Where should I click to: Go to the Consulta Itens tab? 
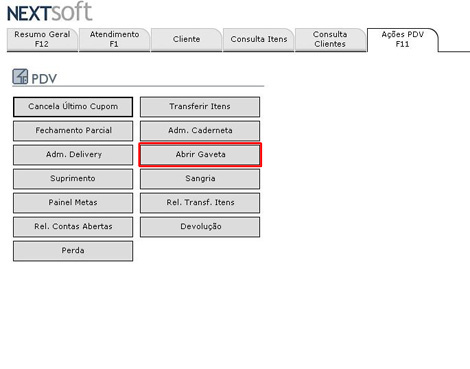[259, 39]
